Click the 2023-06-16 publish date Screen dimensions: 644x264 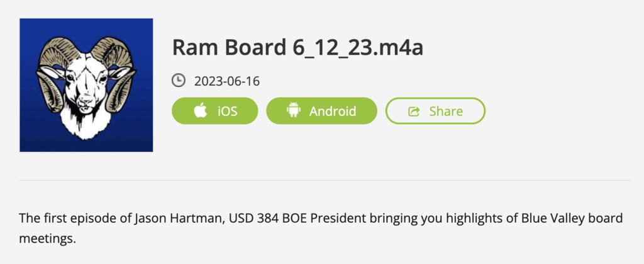tap(227, 81)
